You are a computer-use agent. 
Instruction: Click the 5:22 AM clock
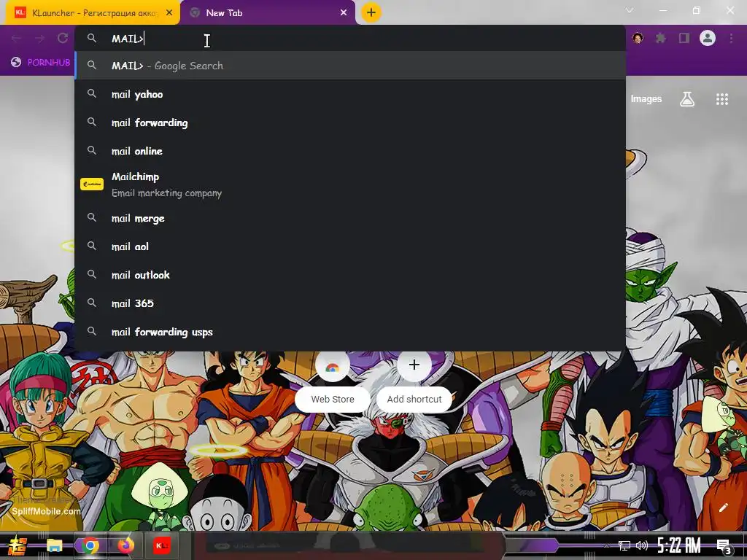pos(679,545)
